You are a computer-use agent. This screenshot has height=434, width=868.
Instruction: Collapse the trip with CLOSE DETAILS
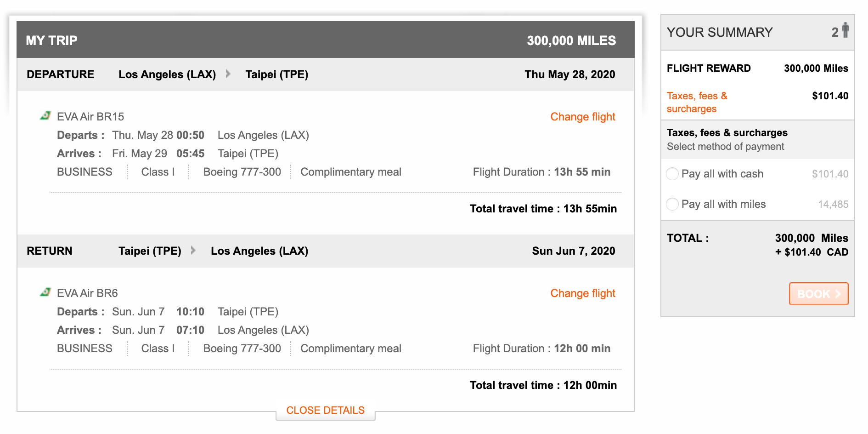pyautogui.click(x=325, y=410)
